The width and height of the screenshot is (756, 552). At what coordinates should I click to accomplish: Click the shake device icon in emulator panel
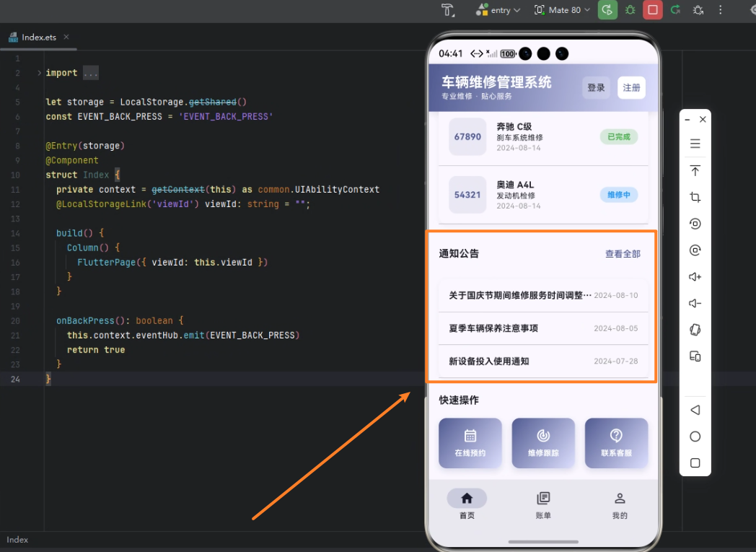click(x=695, y=330)
